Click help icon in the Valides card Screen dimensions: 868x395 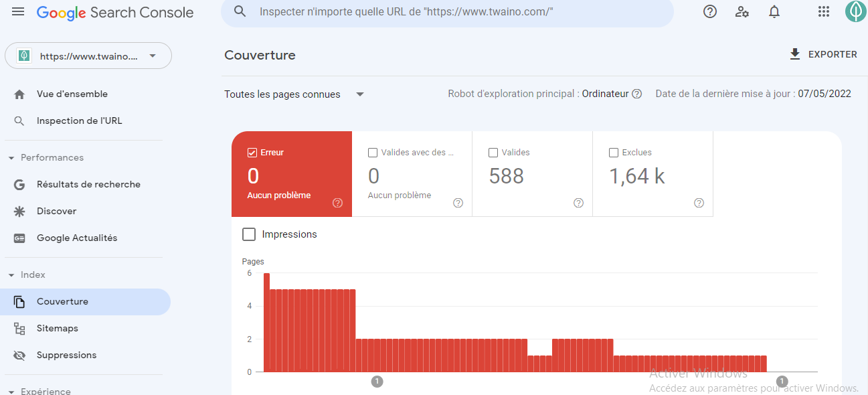[578, 203]
